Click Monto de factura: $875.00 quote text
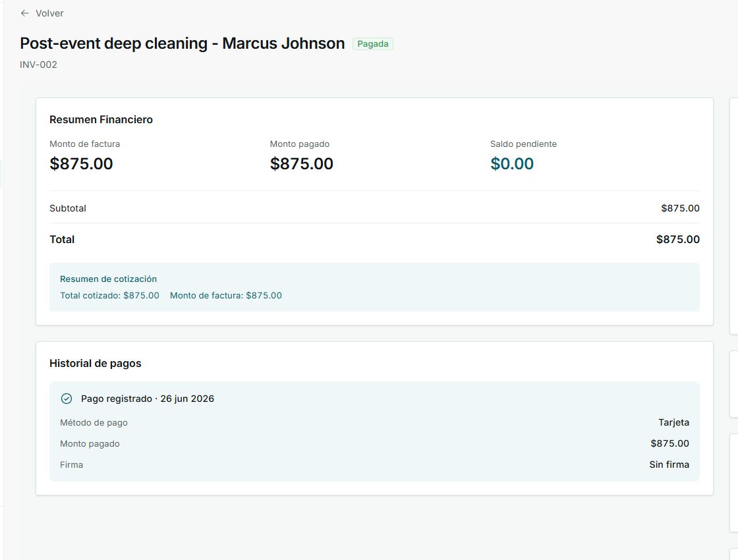Image resolution: width=738 pixels, height=560 pixels. (x=226, y=296)
